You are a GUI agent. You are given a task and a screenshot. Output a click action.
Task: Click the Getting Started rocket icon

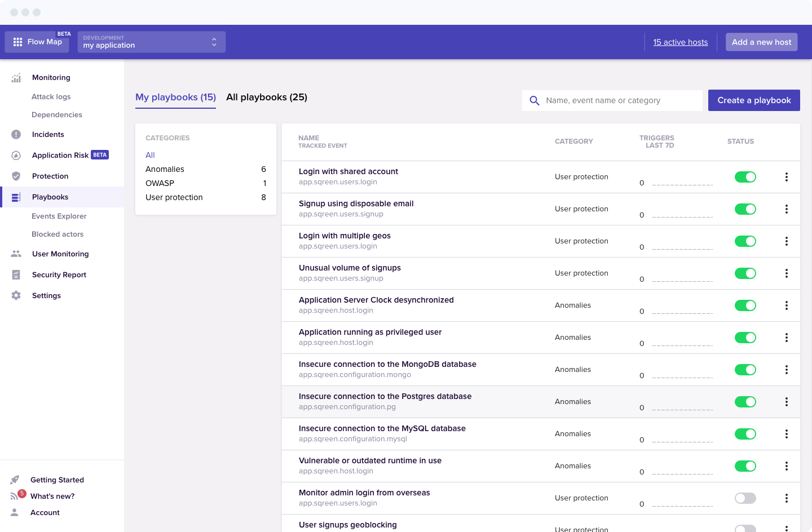[x=15, y=480]
